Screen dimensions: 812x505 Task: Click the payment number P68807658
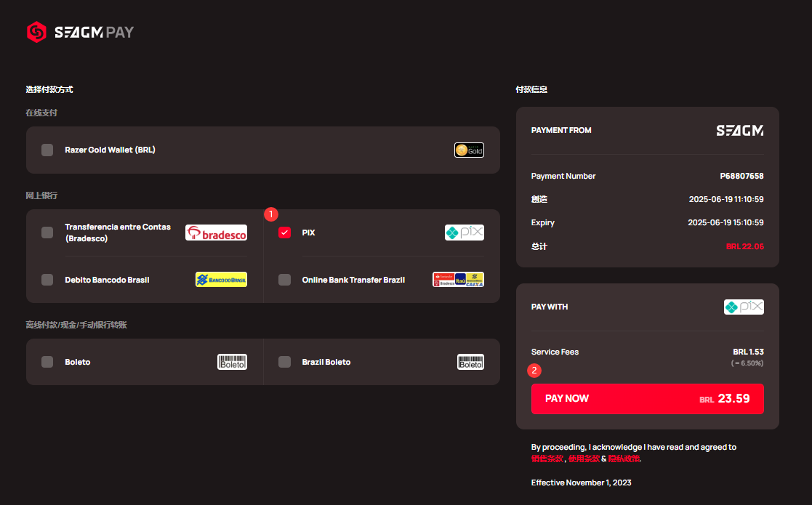pyautogui.click(x=741, y=176)
